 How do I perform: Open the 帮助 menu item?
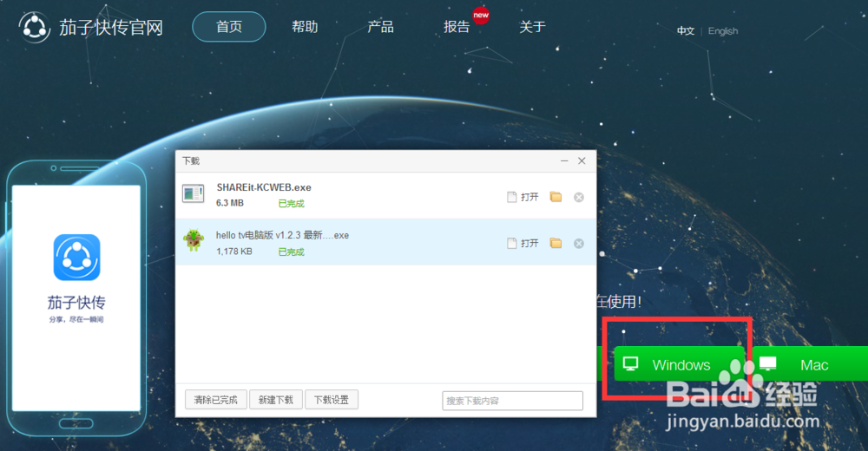point(305,27)
